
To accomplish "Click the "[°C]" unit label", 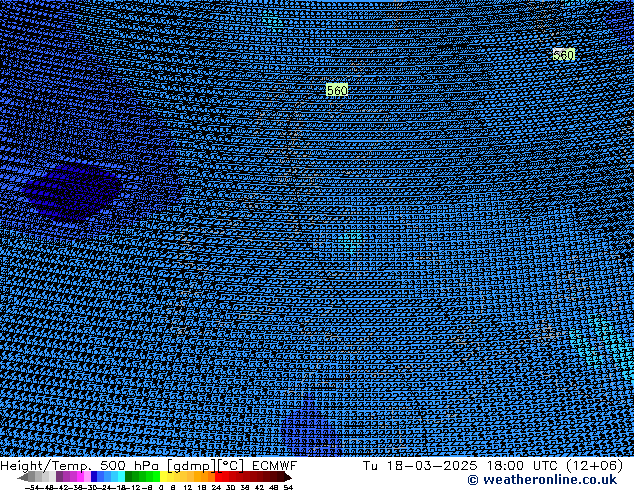I will (x=231, y=466).
